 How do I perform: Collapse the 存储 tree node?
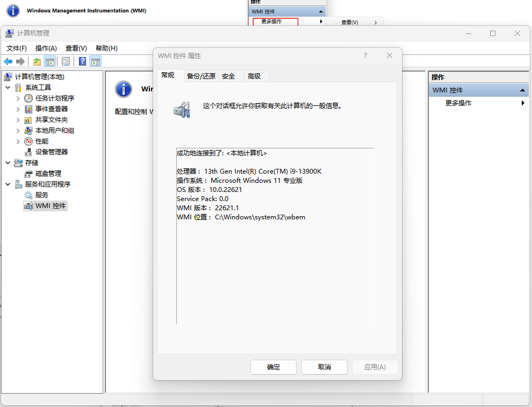(8, 163)
